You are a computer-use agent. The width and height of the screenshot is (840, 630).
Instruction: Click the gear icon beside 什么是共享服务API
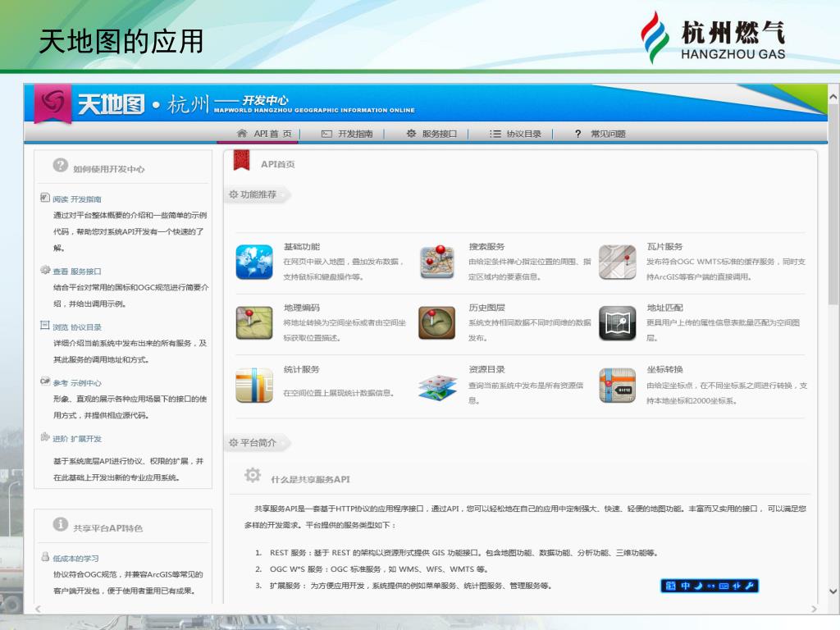[x=253, y=475]
